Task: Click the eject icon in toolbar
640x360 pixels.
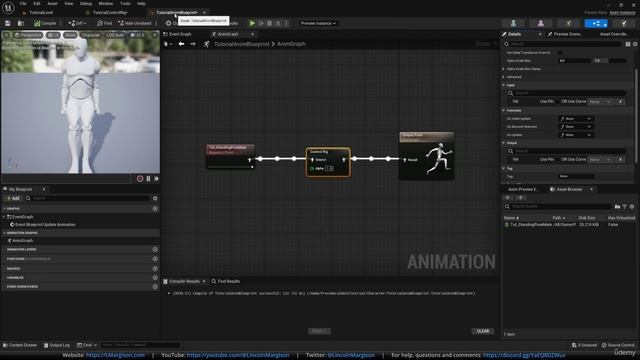Action: [278, 23]
